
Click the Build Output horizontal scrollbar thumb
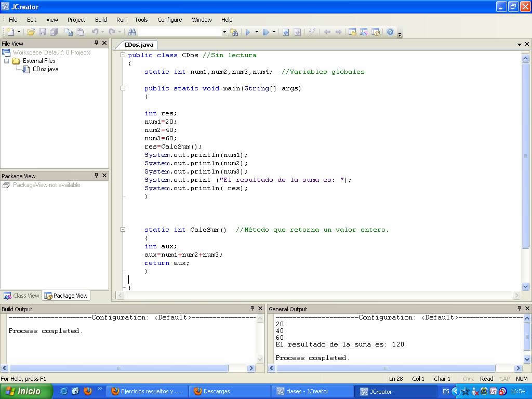119,368
